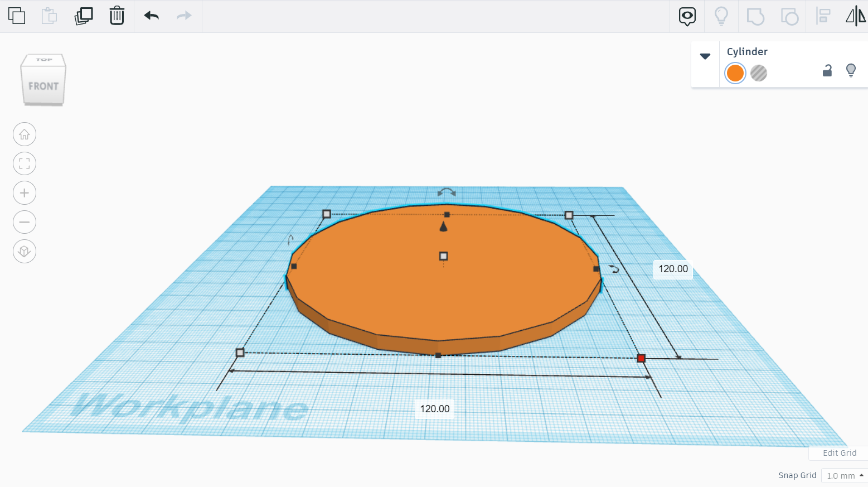Zoom in using the plus button
This screenshot has width=868, height=487.
24,192
